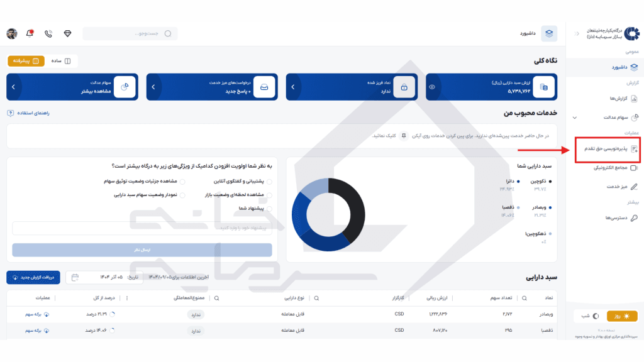The height and width of the screenshot is (362, 644).
Task: Go to گزارش‌ها in the sidebar
Action: 613,99
